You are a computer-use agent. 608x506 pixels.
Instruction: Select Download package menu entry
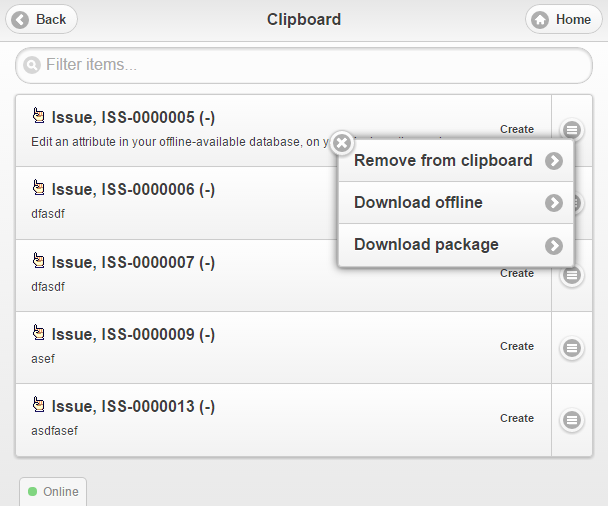pyautogui.click(x=426, y=245)
